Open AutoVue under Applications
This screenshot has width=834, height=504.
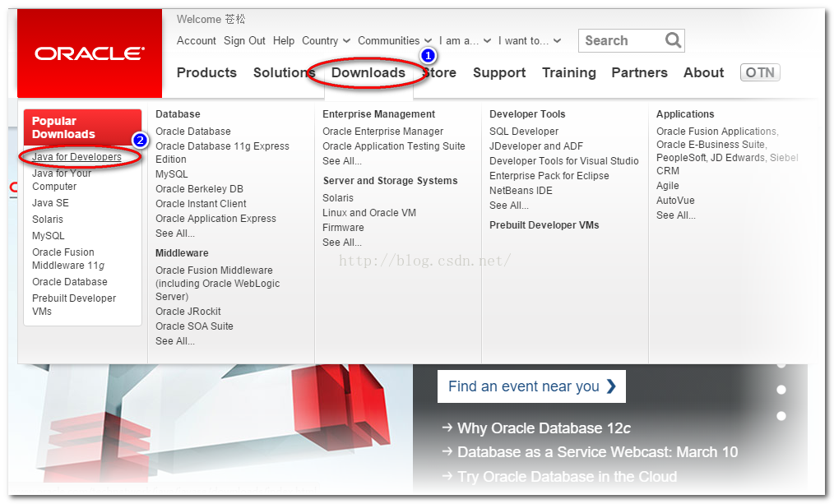[675, 201]
